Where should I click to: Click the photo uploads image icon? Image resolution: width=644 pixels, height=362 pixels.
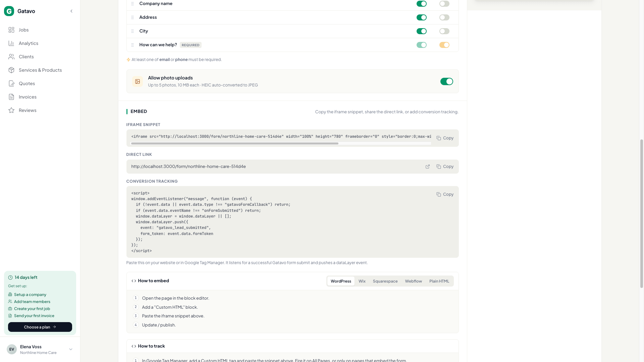(x=138, y=81)
